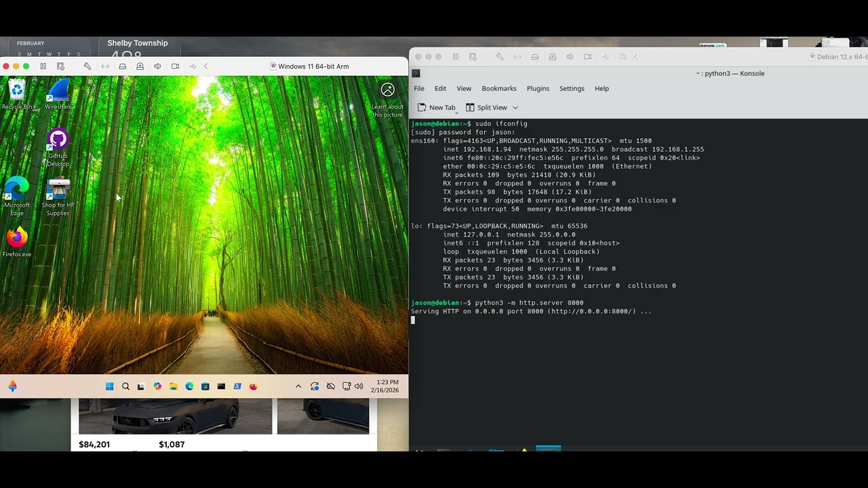Toggle the camera device in the Windows 11 VM toolbar
Screen dimensions: 868x488
coord(175,66)
